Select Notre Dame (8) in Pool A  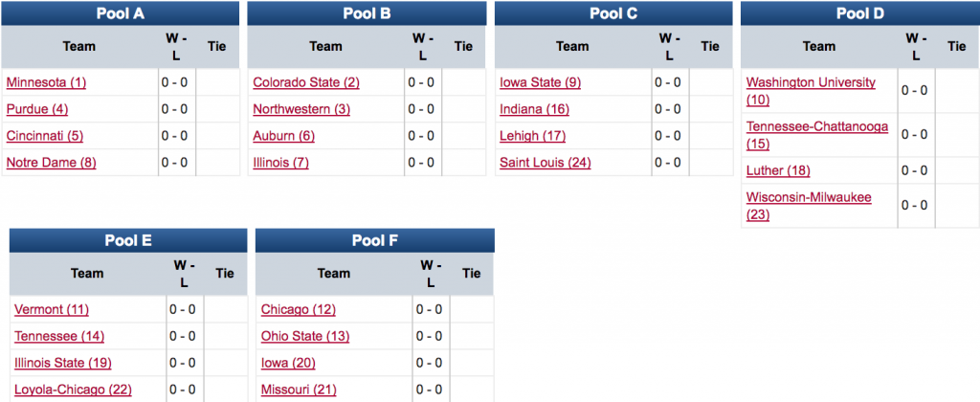coord(52,163)
